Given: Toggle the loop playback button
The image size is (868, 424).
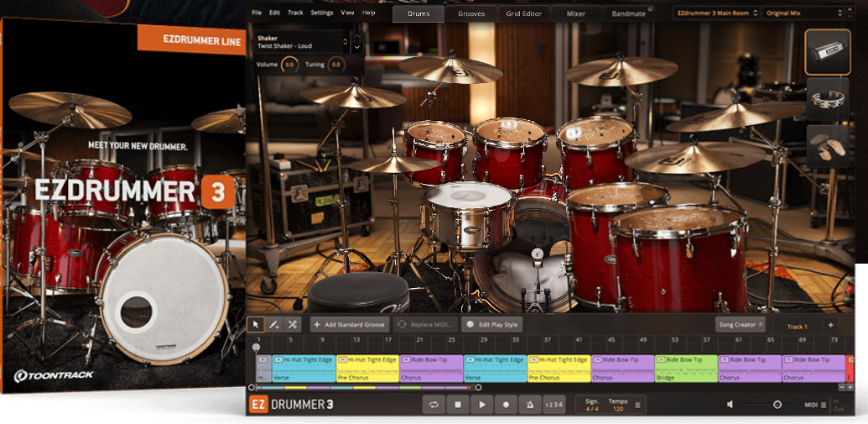Looking at the screenshot, I should (434, 405).
